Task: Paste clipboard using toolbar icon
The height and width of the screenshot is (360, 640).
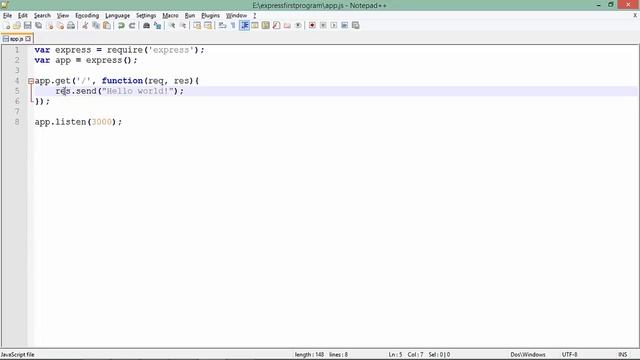Action: 107,25
